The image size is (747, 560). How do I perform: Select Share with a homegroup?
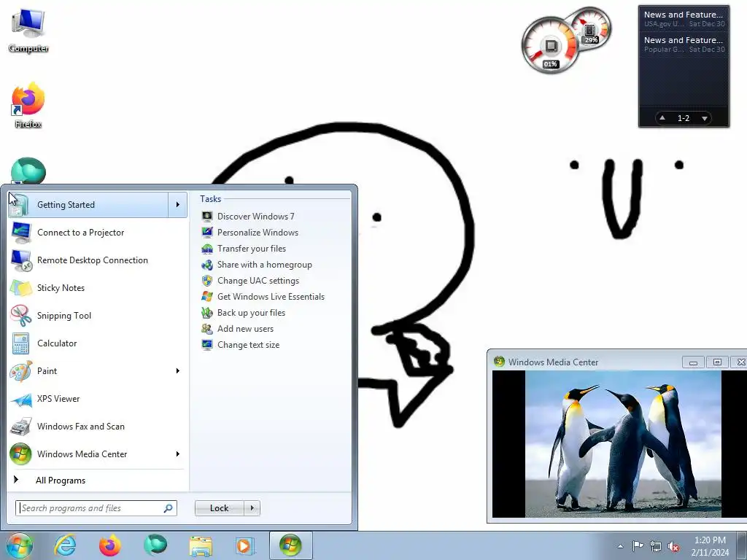click(x=264, y=265)
